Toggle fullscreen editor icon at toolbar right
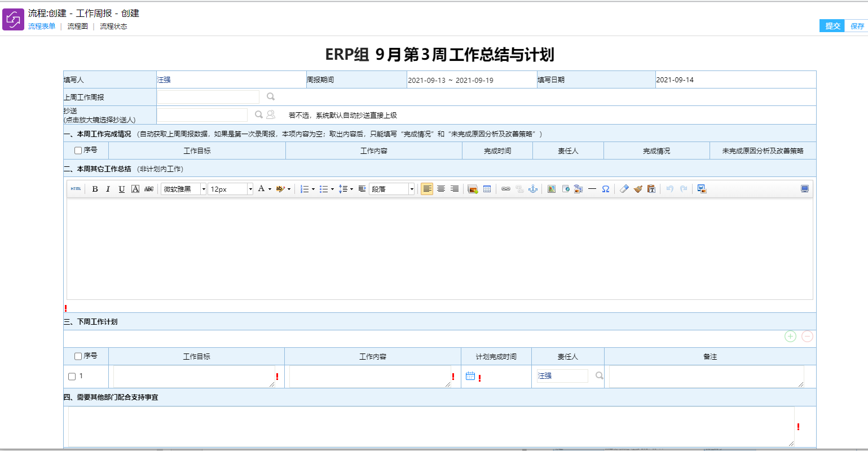868x451 pixels. (805, 189)
